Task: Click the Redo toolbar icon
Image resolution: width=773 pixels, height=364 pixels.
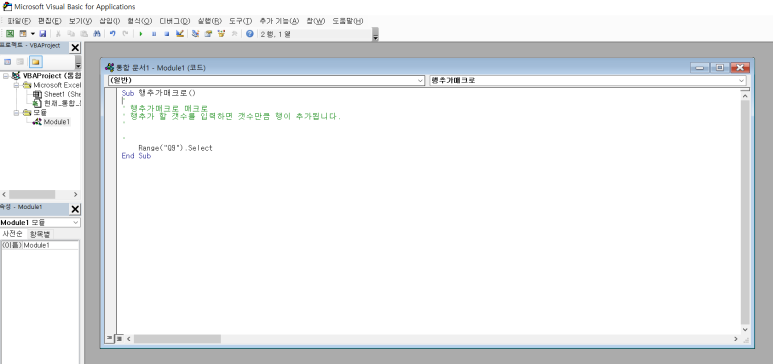Action: (x=125, y=34)
